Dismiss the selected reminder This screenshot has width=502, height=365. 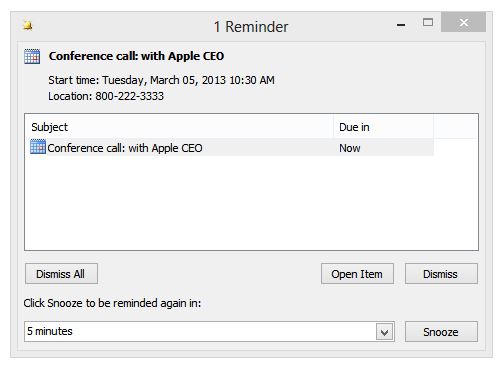pos(441,274)
